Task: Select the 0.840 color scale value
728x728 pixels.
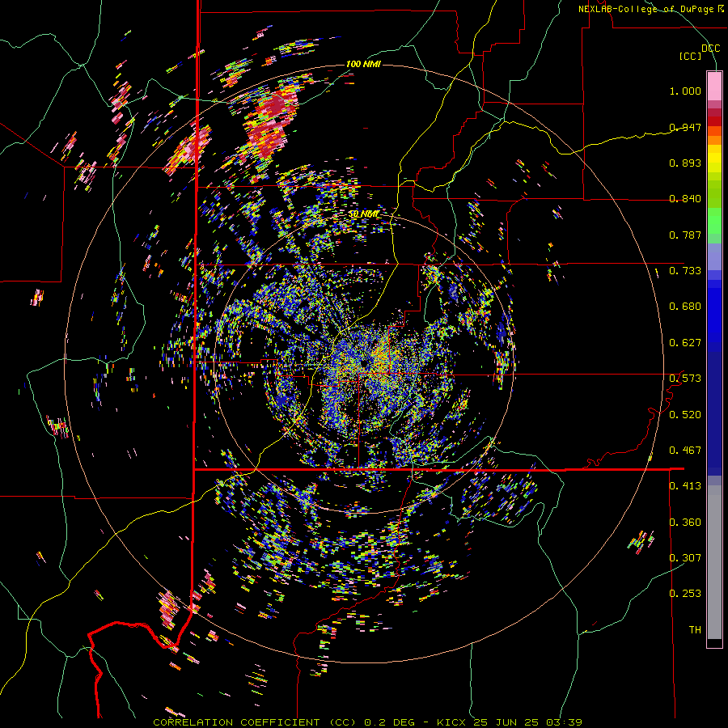Action: pyautogui.click(x=685, y=199)
